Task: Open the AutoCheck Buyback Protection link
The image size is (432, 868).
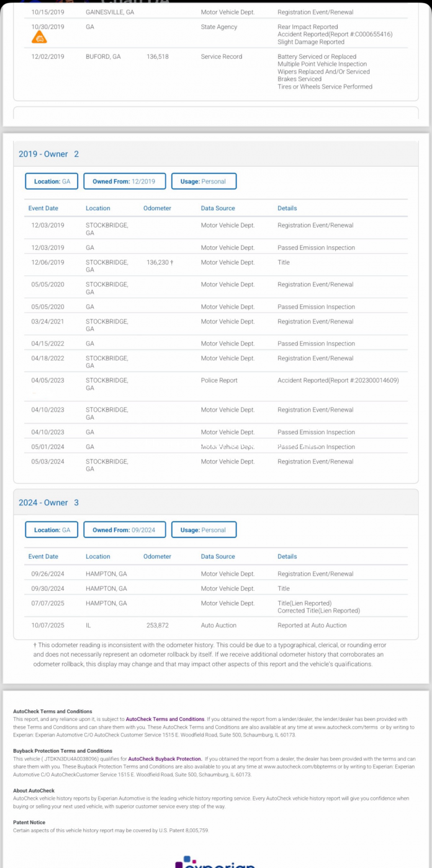Action: [164, 759]
